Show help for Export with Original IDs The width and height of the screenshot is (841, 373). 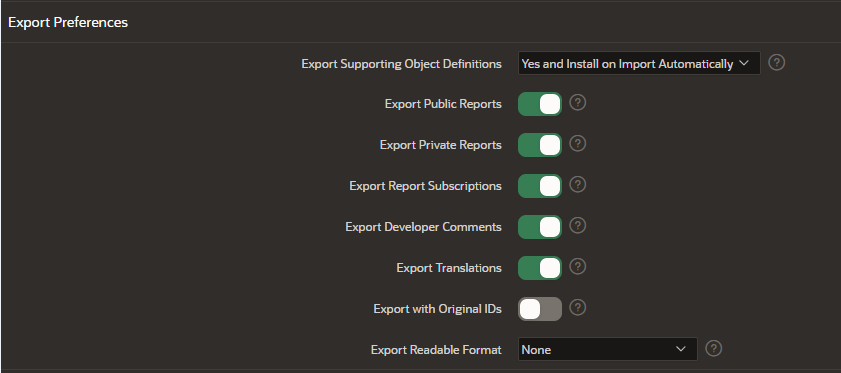[577, 308]
